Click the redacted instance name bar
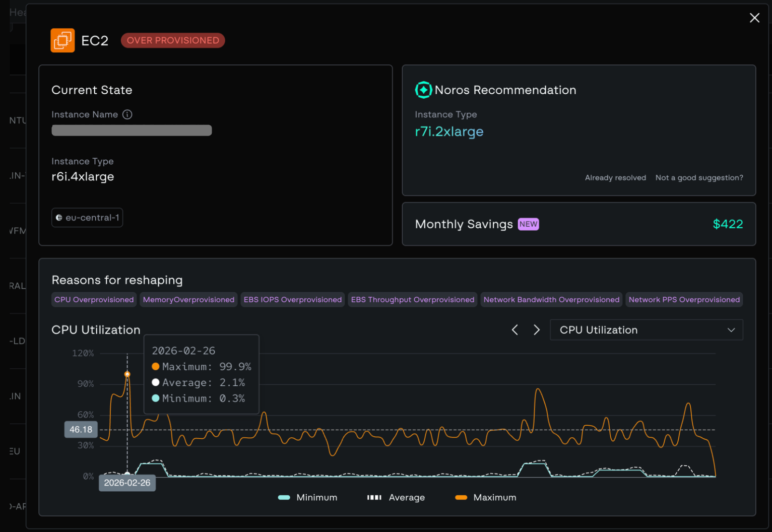The image size is (772, 532). [x=132, y=130]
